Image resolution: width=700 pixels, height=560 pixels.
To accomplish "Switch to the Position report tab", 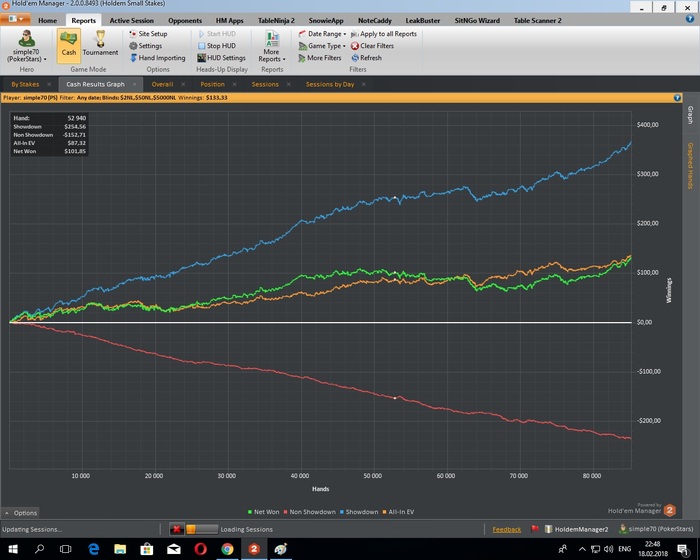I will (x=212, y=84).
